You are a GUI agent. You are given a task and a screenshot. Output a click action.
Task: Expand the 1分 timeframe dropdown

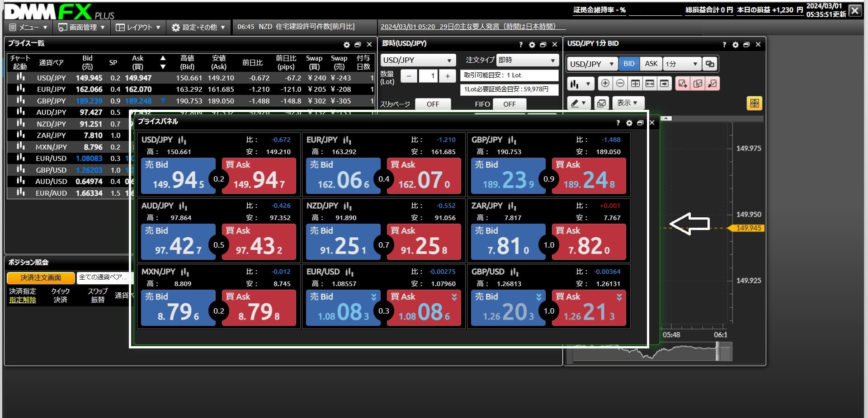point(682,64)
